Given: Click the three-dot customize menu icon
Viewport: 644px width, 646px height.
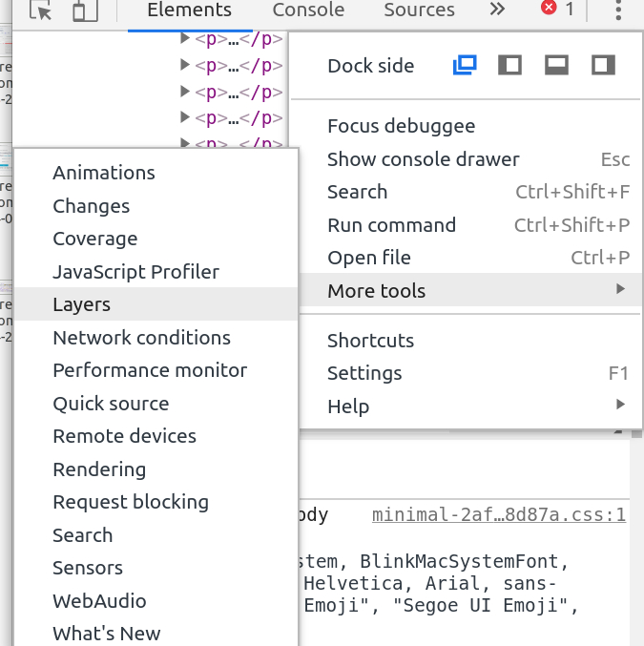Looking at the screenshot, I should point(618,10).
